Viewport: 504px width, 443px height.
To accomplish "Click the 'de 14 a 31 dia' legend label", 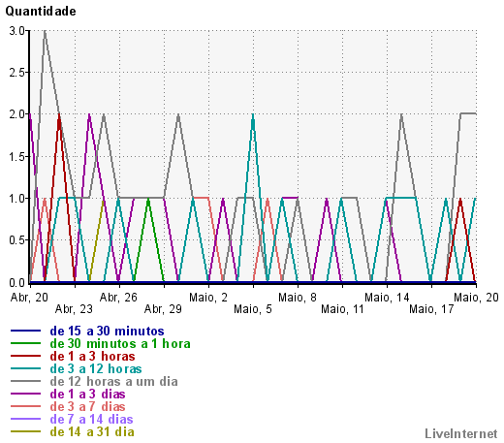I will coord(92,432).
